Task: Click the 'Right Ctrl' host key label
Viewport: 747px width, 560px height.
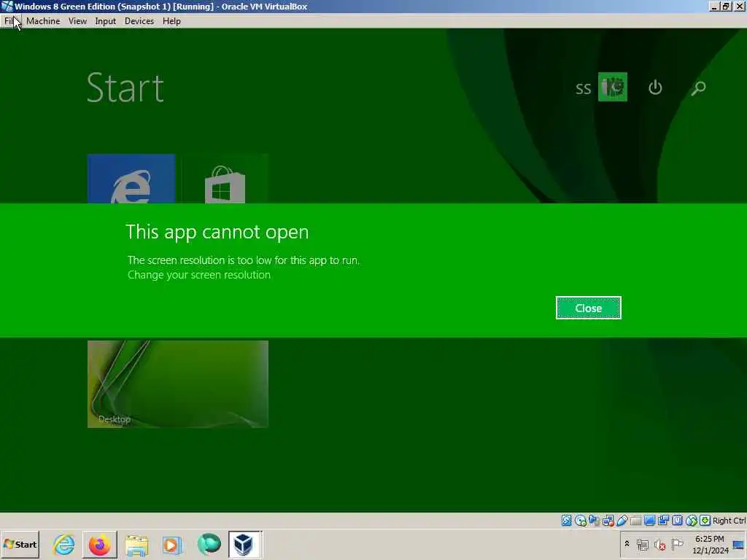Action: [729, 521]
